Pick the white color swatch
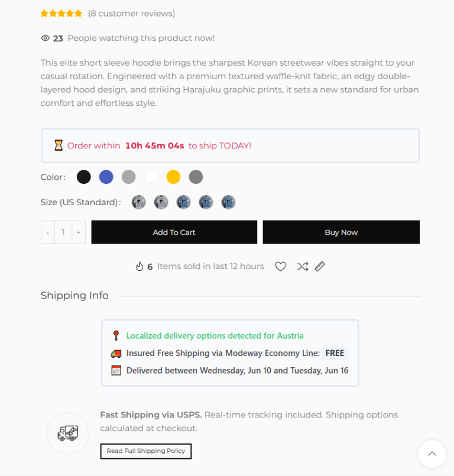 (x=151, y=177)
